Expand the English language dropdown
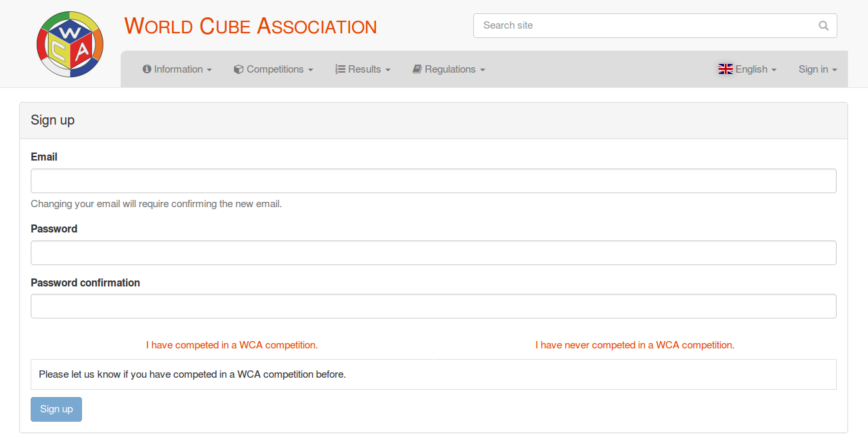This screenshot has width=868, height=441. click(x=747, y=69)
